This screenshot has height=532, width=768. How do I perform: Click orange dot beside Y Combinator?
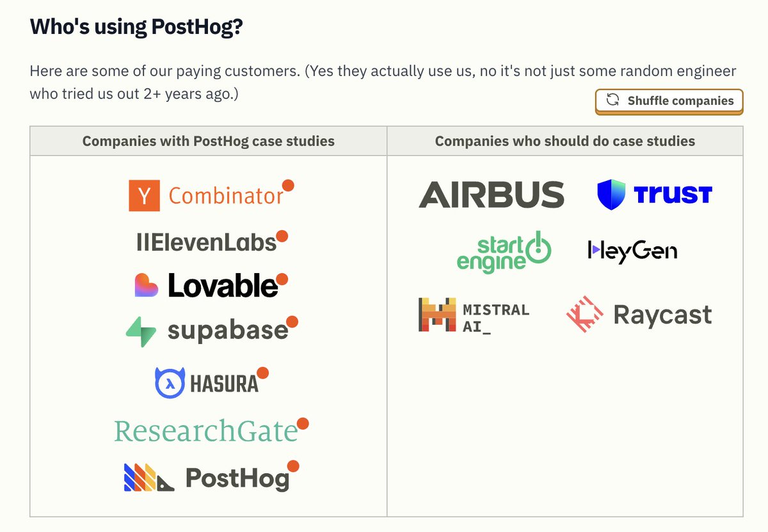288,185
